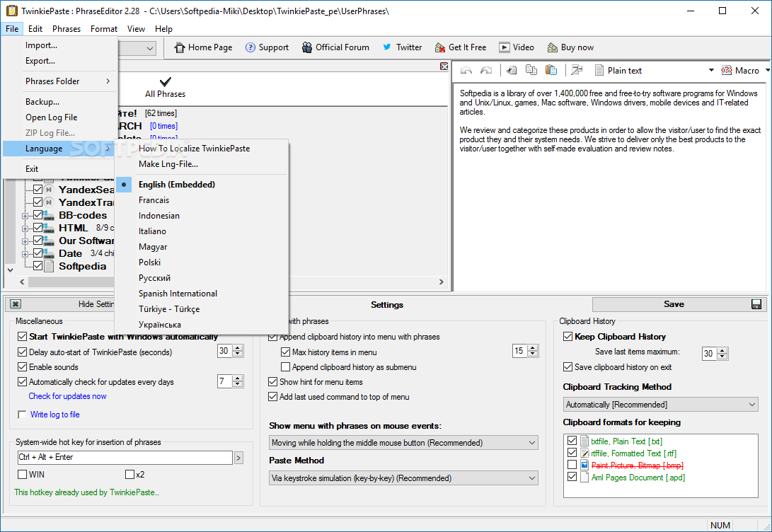Click the Save button
The width and height of the screenshot is (772, 532).
679,304
